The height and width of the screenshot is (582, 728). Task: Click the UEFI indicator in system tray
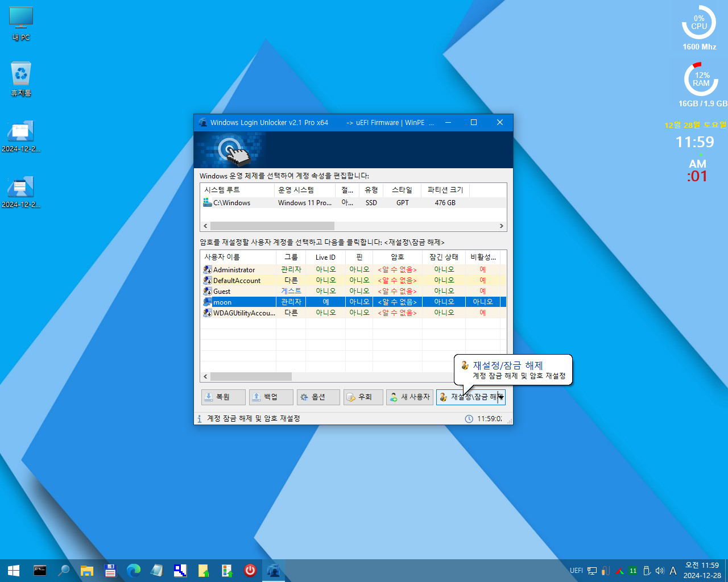(576, 571)
